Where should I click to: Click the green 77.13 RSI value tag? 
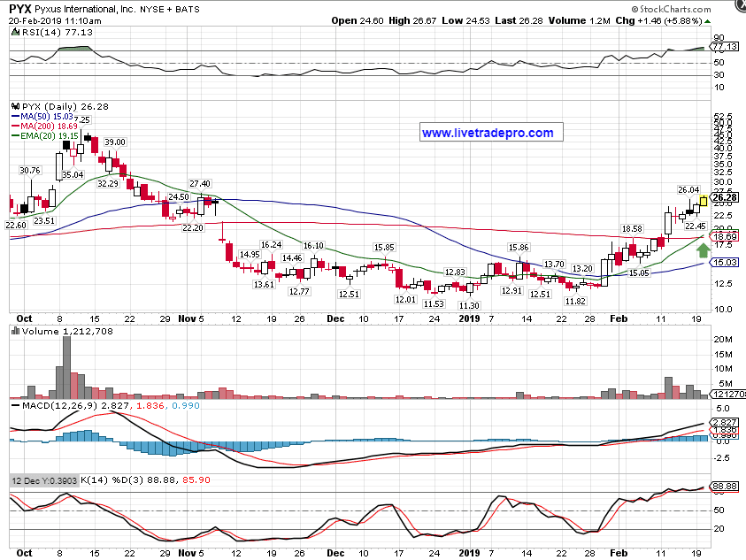[725, 46]
